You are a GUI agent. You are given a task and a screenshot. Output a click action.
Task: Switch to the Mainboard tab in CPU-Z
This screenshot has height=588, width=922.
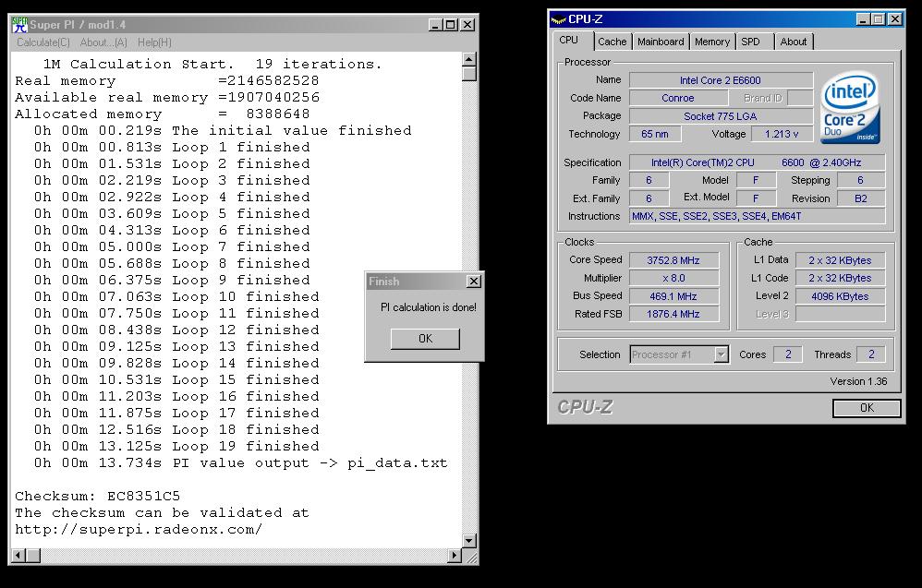[661, 42]
